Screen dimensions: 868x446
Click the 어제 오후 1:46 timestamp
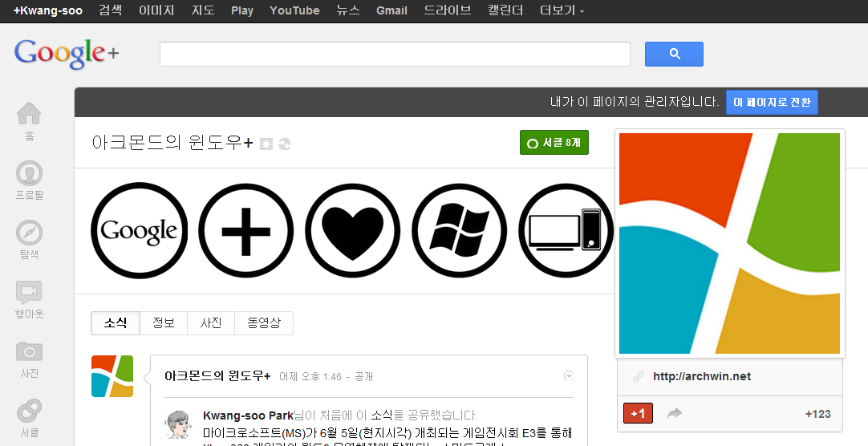click(x=310, y=376)
